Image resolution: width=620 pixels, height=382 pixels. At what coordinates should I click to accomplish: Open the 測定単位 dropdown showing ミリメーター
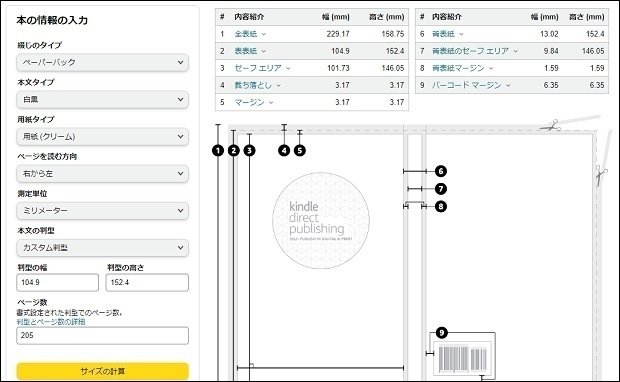[x=102, y=211]
